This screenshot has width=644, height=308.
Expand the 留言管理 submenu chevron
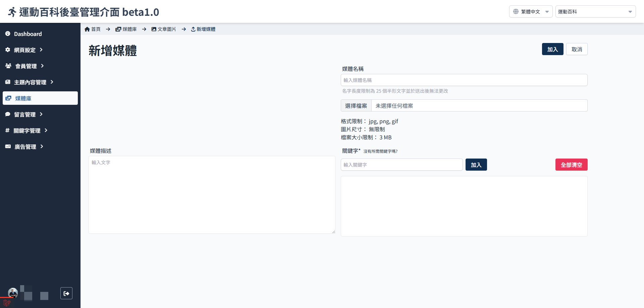tap(41, 114)
